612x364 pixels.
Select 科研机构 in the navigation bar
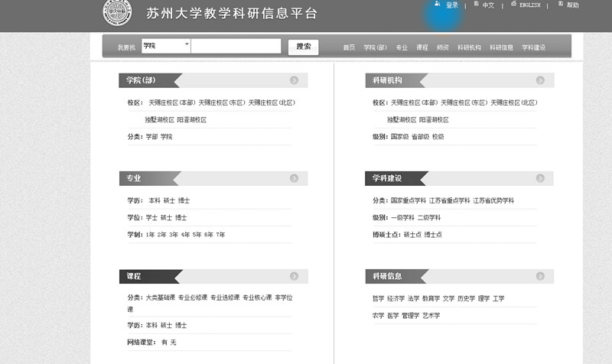(469, 47)
